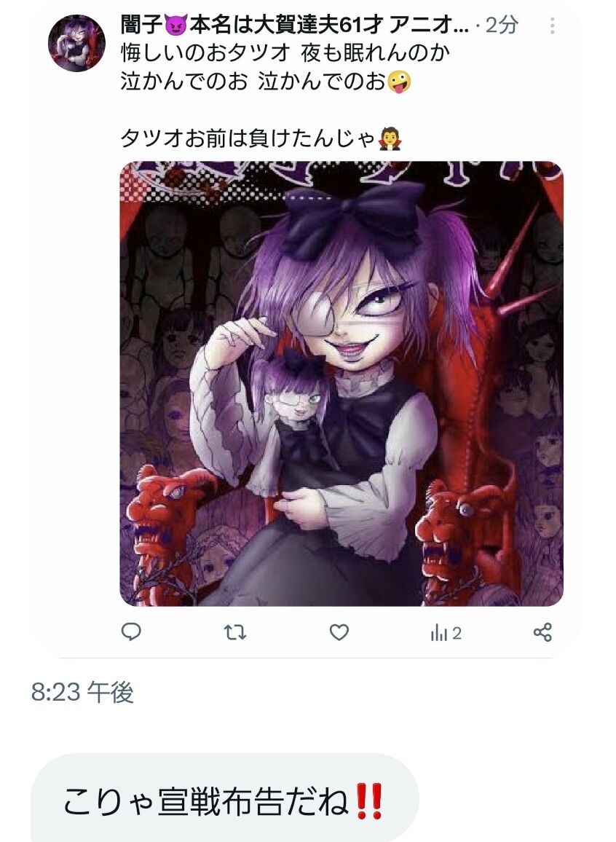Screen dimensions: 616x842
Task: Click the tweet text 悔しいのおタツオ
Action: click(205, 52)
